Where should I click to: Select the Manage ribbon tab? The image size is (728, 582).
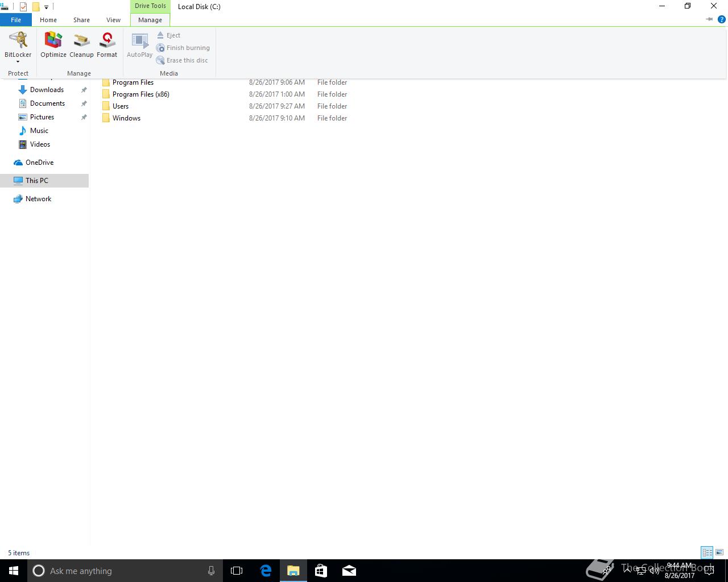point(150,20)
